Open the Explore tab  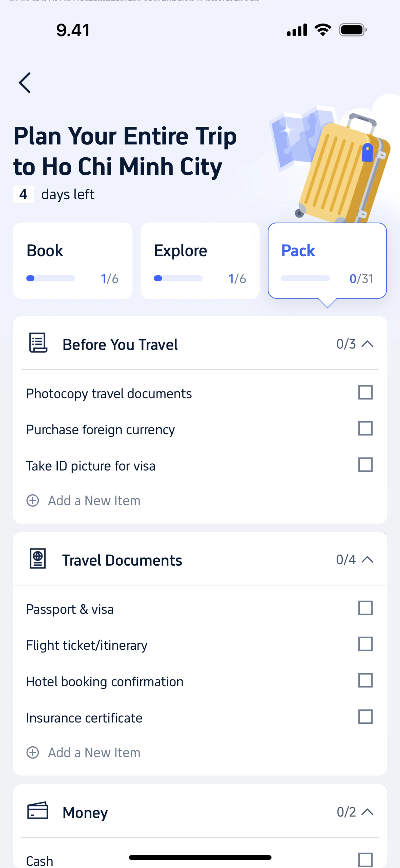click(x=200, y=260)
